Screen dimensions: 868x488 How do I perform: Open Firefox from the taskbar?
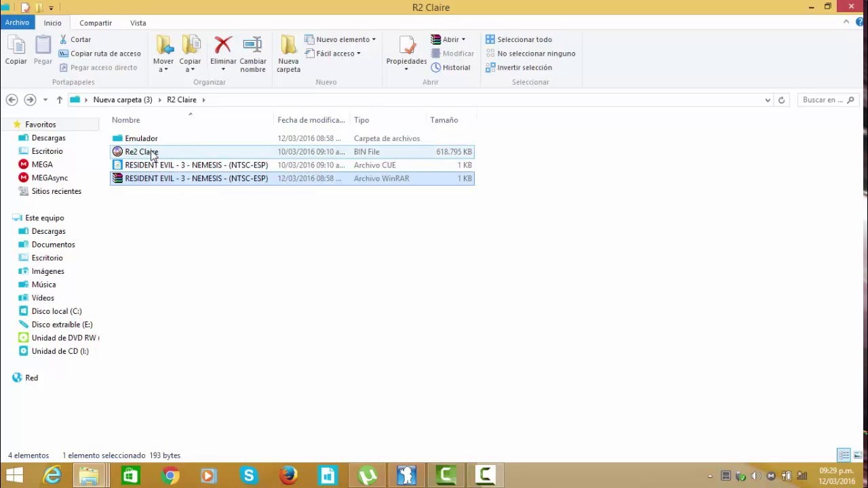pyautogui.click(x=288, y=476)
